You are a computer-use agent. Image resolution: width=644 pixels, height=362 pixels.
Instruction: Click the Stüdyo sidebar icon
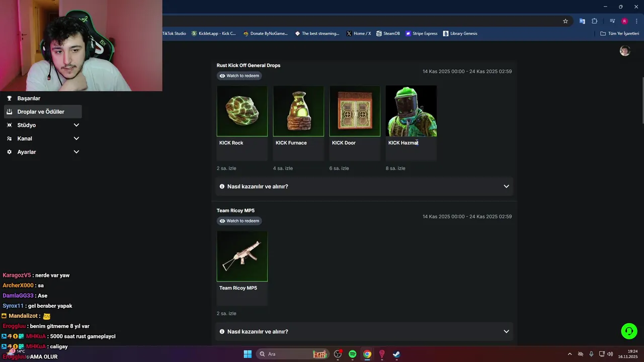pyautogui.click(x=9, y=125)
